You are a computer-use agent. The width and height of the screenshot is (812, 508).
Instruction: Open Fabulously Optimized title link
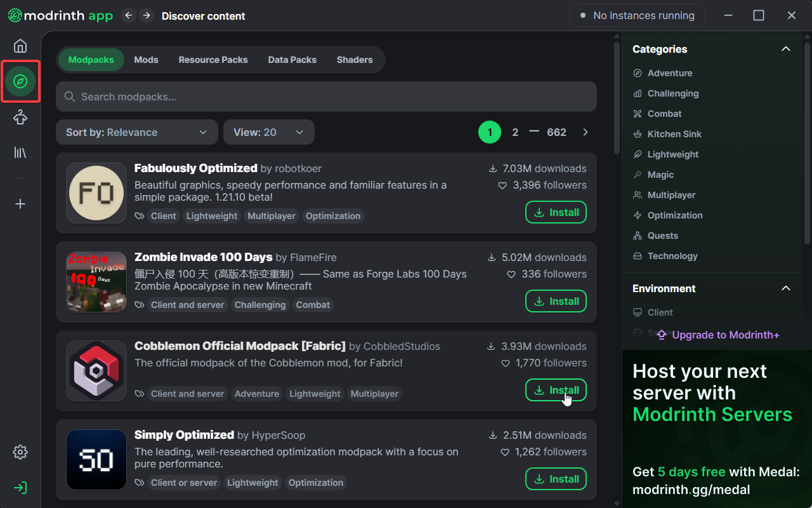click(196, 168)
